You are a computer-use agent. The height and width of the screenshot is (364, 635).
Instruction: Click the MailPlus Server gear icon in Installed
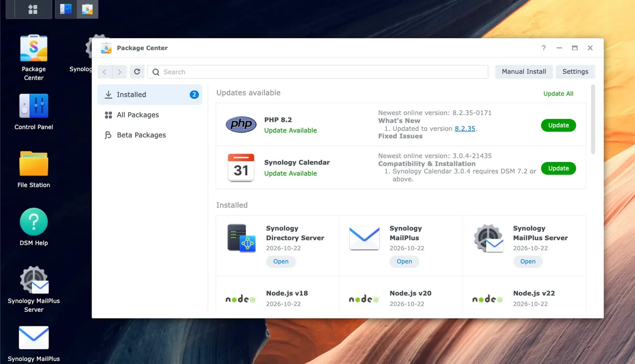click(488, 238)
